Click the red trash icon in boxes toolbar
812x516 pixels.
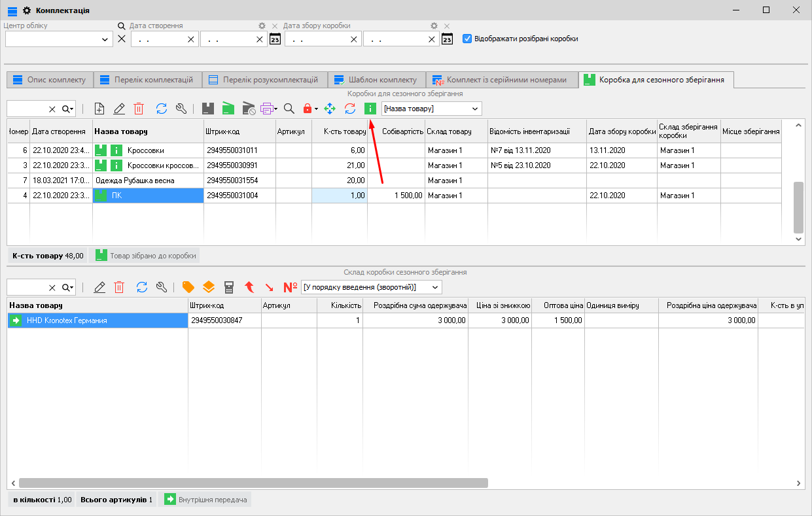click(x=139, y=109)
